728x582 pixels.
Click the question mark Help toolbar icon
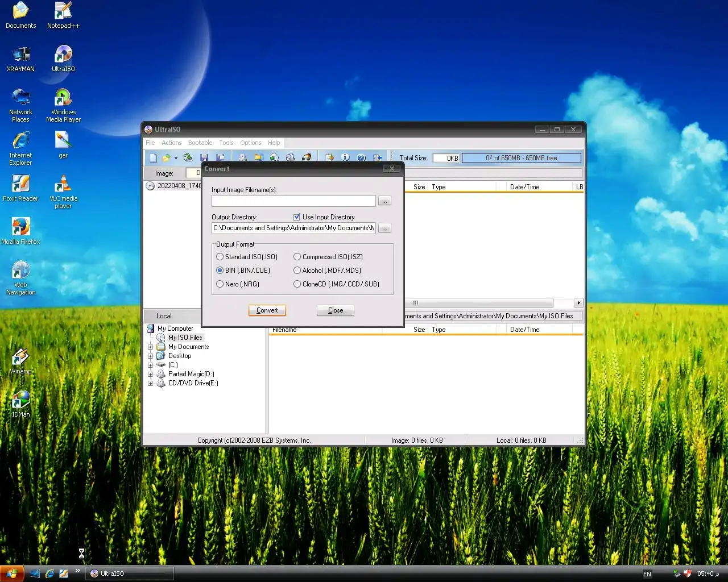click(x=361, y=157)
